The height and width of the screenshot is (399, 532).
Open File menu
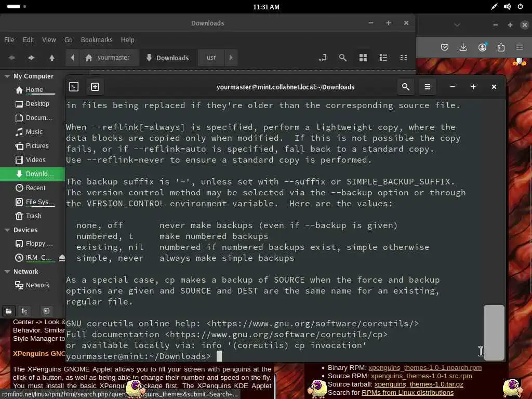click(x=9, y=39)
